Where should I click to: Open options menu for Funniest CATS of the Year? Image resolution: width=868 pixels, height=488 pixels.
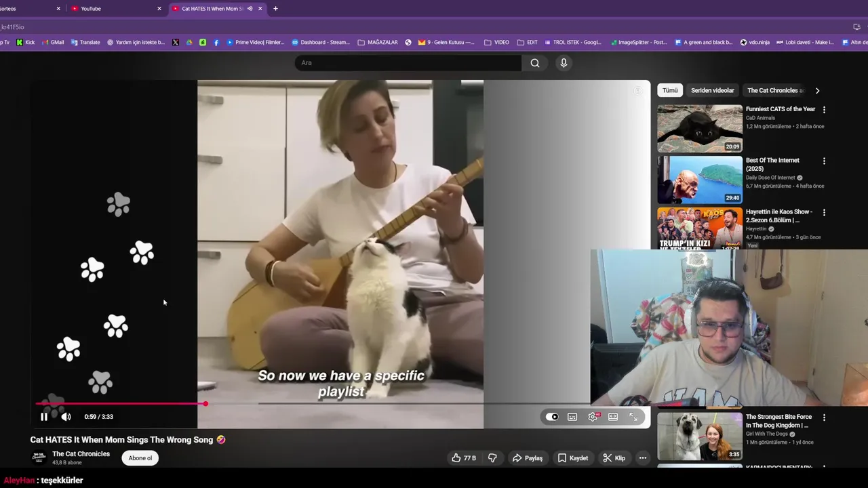(824, 110)
